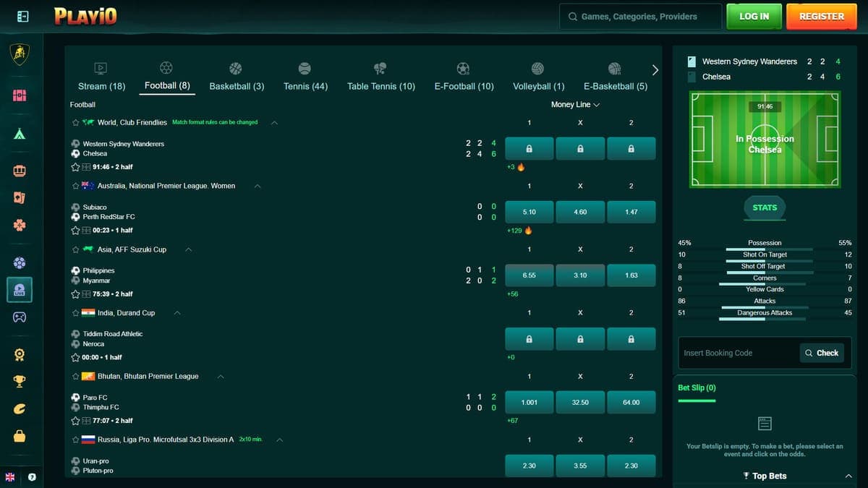Switch to the Volleyball (1) tab
The image size is (868, 488).
coord(538,78)
